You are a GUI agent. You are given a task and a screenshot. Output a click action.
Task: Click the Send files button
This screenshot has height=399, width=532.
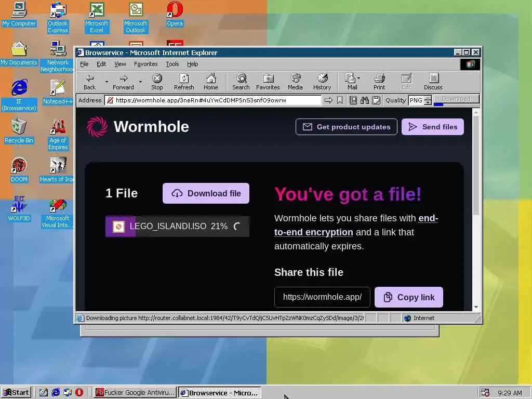(433, 127)
